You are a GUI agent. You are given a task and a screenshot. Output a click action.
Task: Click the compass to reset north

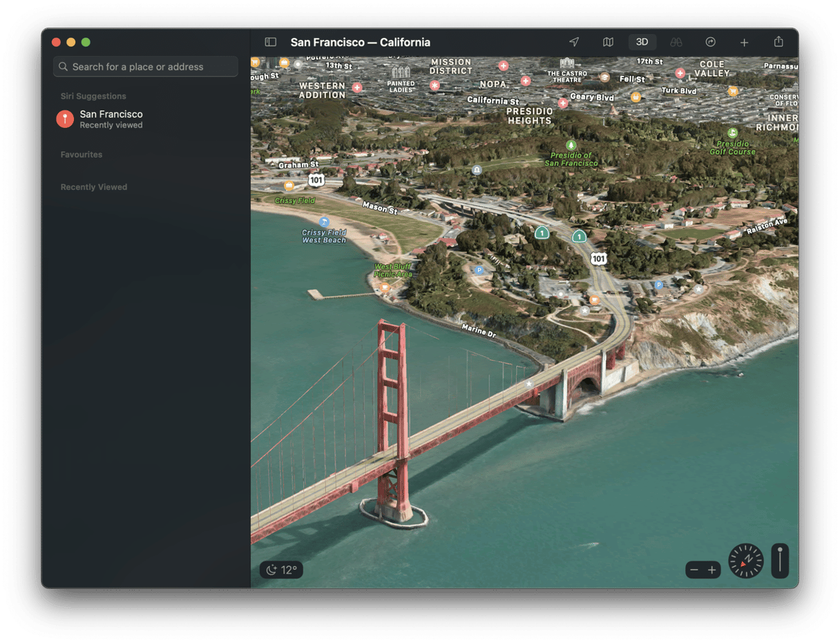click(746, 561)
